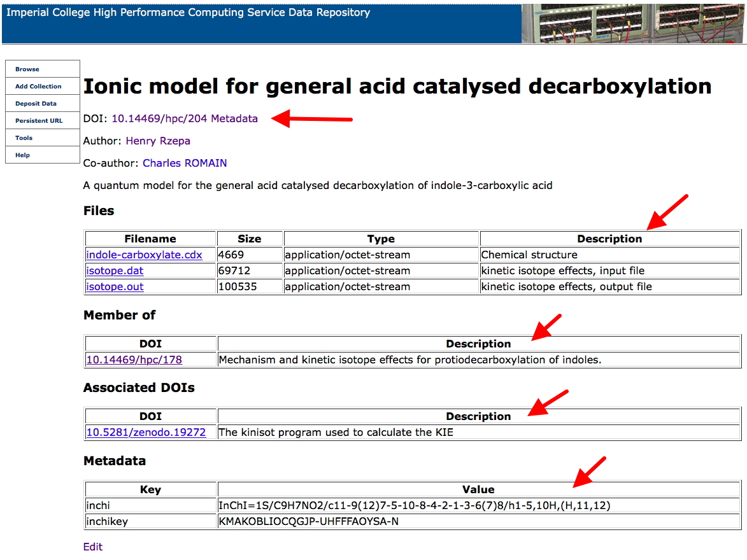
Task: Select Add Collection in the sidebar
Action: coord(38,86)
